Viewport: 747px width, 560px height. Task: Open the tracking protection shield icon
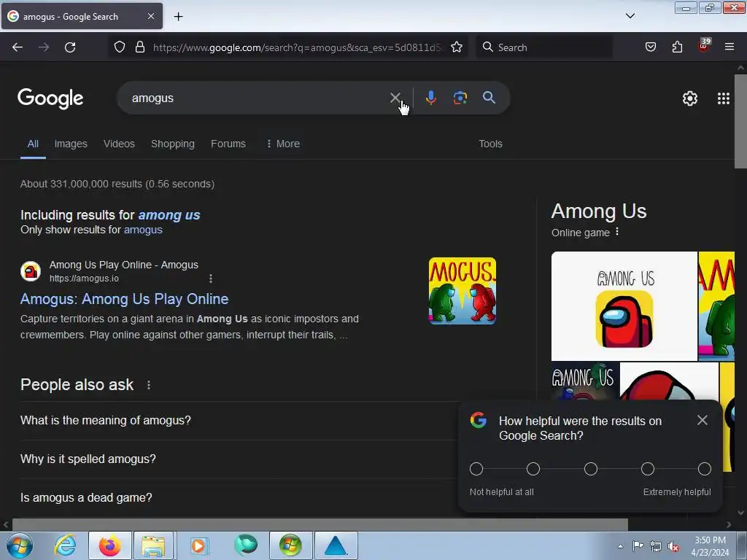(120, 47)
